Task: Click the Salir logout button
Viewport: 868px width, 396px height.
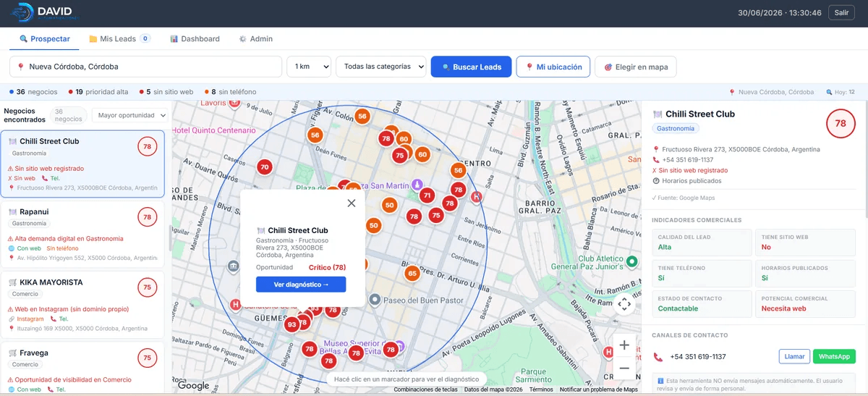Action: 841,12
